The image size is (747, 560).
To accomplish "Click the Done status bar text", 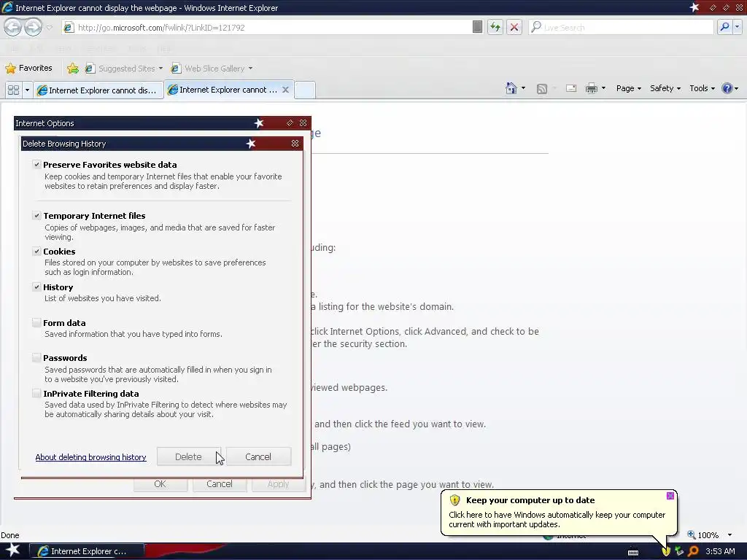I will point(10,535).
